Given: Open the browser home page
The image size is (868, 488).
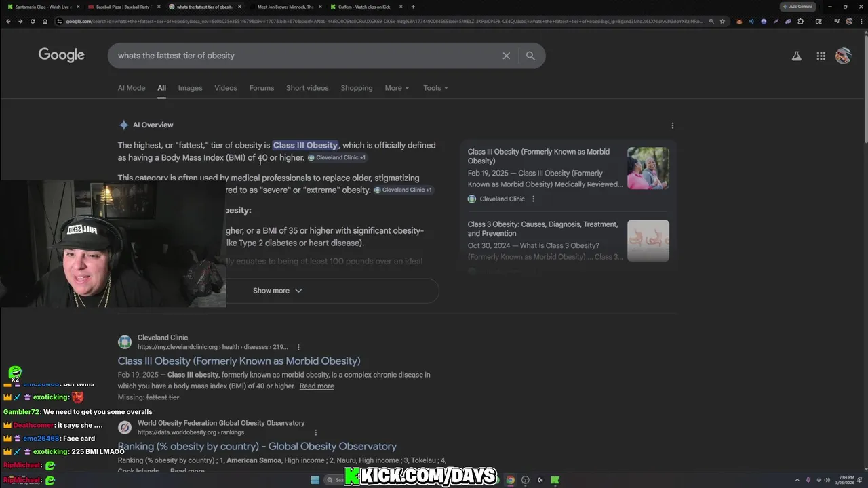Looking at the screenshot, I should tap(45, 21).
